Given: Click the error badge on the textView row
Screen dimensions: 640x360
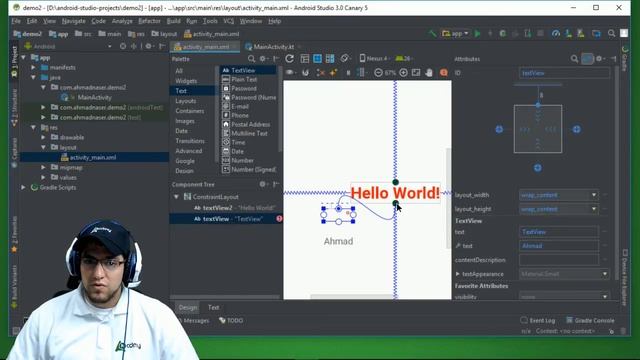Looking at the screenshot, I should coord(279,219).
